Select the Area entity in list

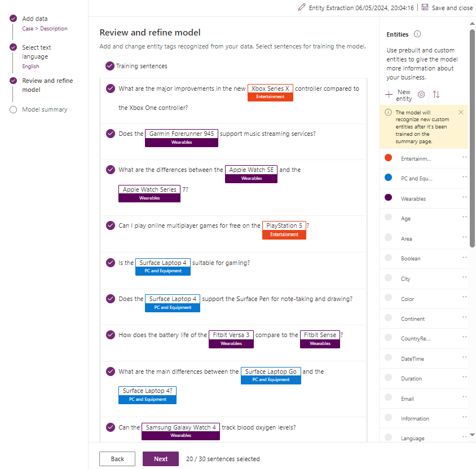406,238
